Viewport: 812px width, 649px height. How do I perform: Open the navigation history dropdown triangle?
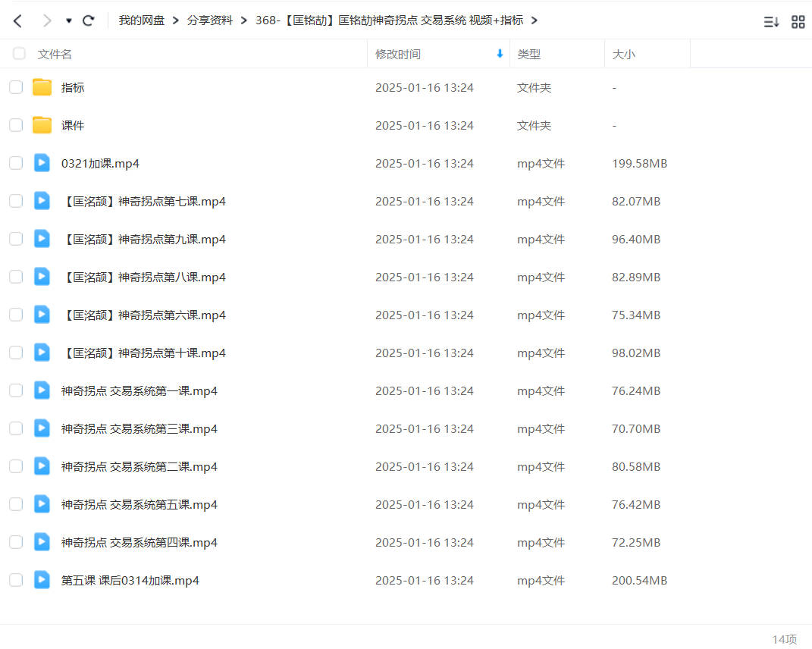[68, 20]
